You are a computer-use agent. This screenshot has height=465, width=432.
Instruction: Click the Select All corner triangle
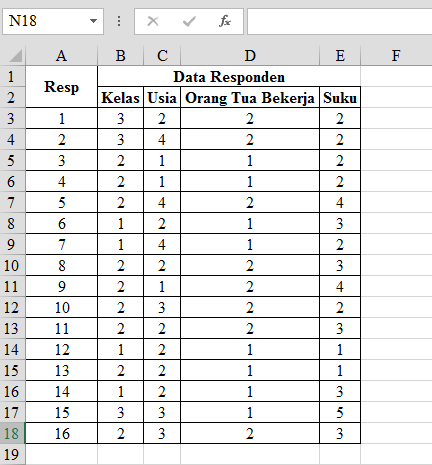[15, 56]
